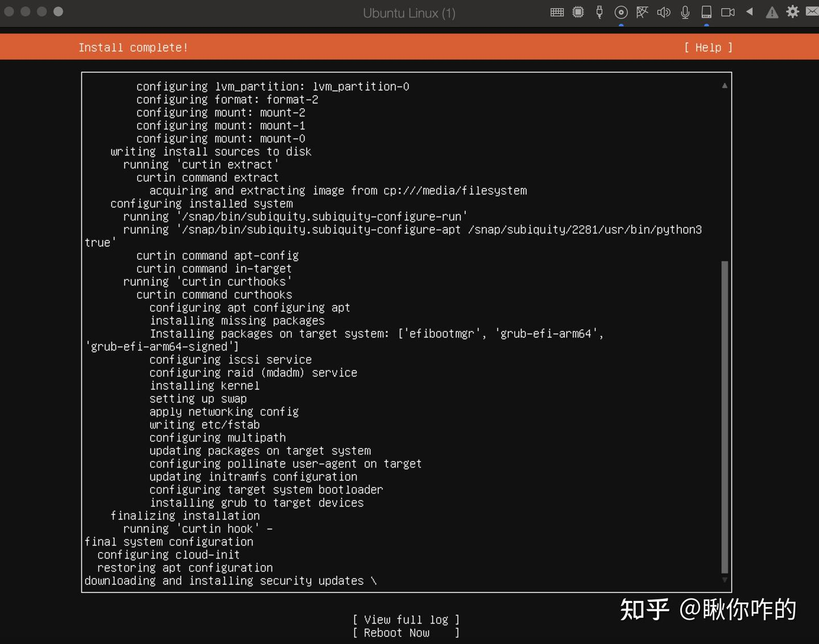Click the keyboard icon in the VM toolbar
This screenshot has height=644, width=819.
pyautogui.click(x=557, y=13)
